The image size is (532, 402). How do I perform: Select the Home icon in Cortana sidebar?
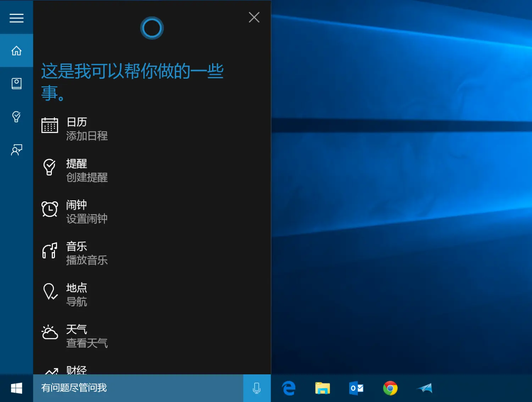pyautogui.click(x=16, y=51)
